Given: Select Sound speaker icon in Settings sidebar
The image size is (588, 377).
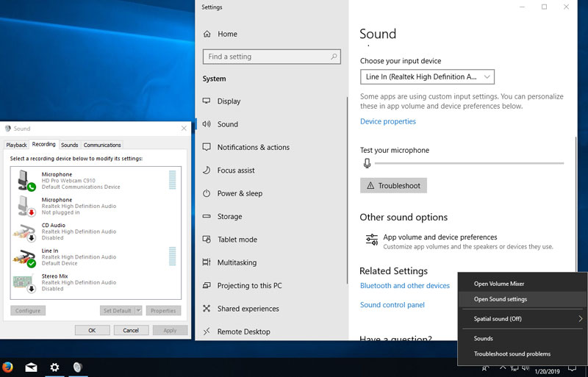Looking at the screenshot, I should point(207,124).
